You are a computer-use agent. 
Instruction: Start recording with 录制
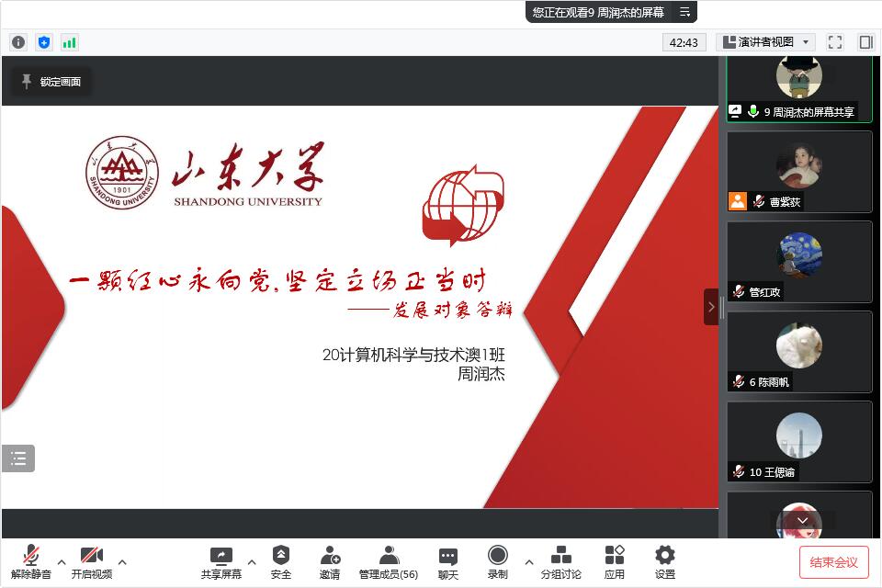click(x=497, y=561)
